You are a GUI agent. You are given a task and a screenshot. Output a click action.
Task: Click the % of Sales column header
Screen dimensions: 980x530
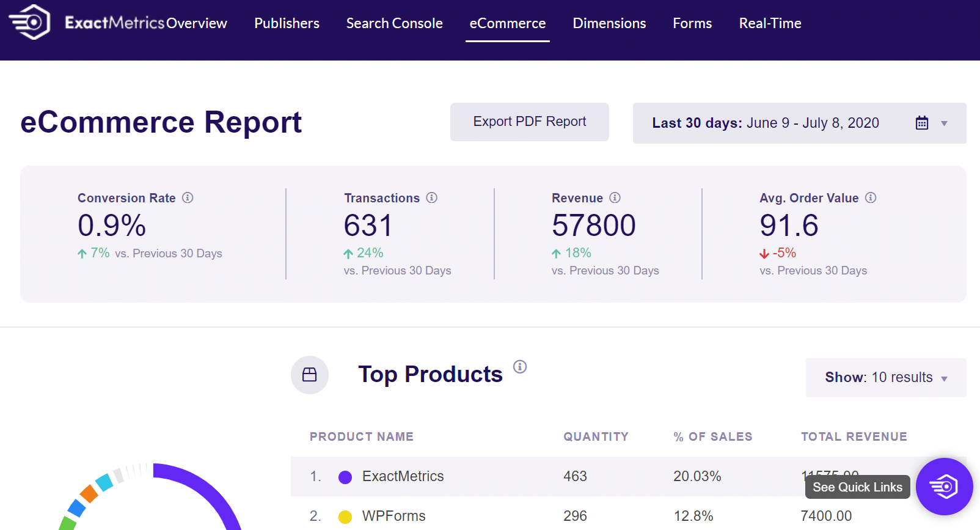pyautogui.click(x=713, y=436)
